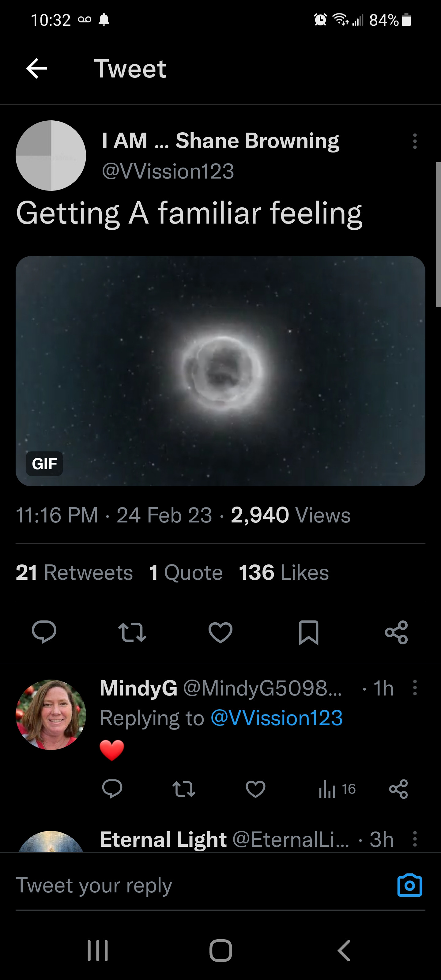Share the main tweet
The width and height of the screenshot is (441, 980).
397,632
